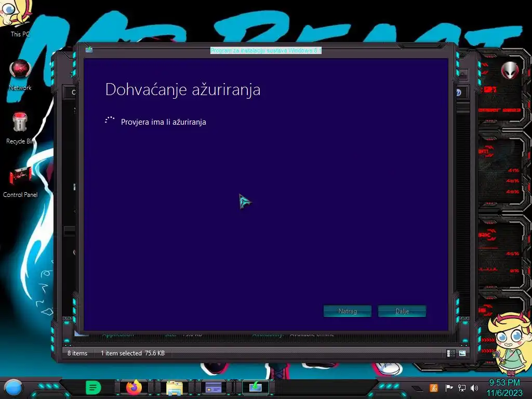Show hidden tray icons

[418, 388]
